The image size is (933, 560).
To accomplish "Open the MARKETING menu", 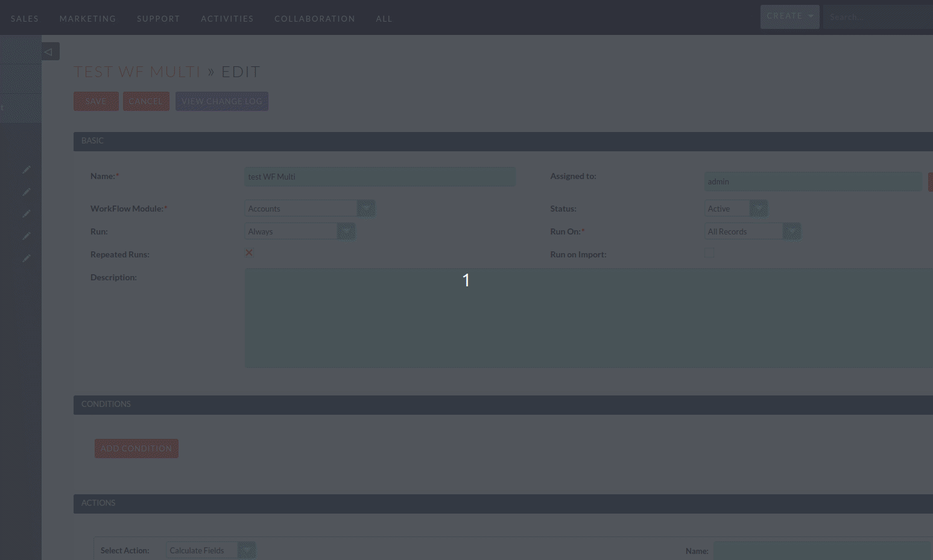I will 87,19.
